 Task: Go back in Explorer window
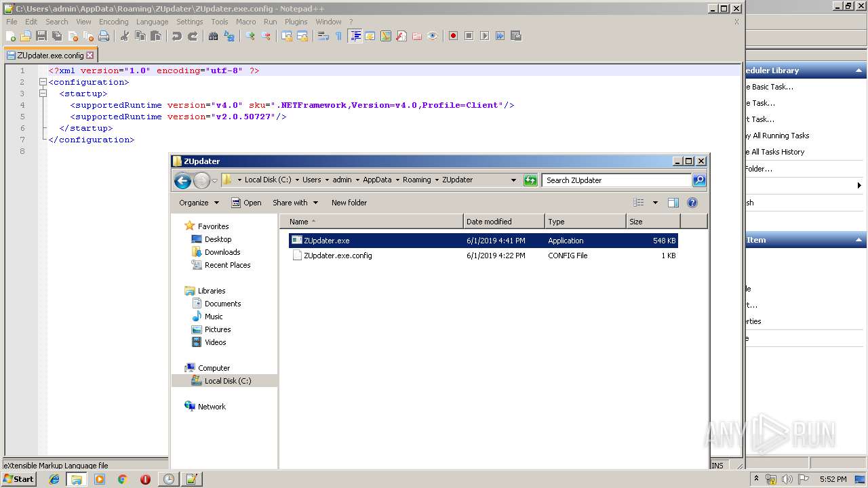coord(182,180)
